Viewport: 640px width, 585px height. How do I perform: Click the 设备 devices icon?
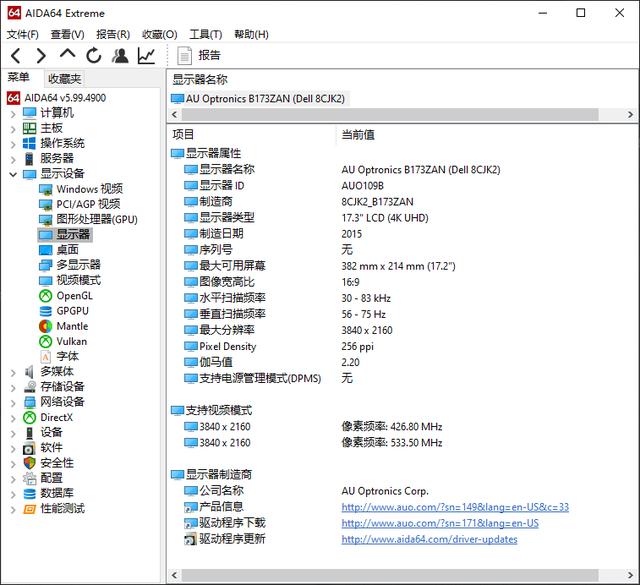(29, 433)
